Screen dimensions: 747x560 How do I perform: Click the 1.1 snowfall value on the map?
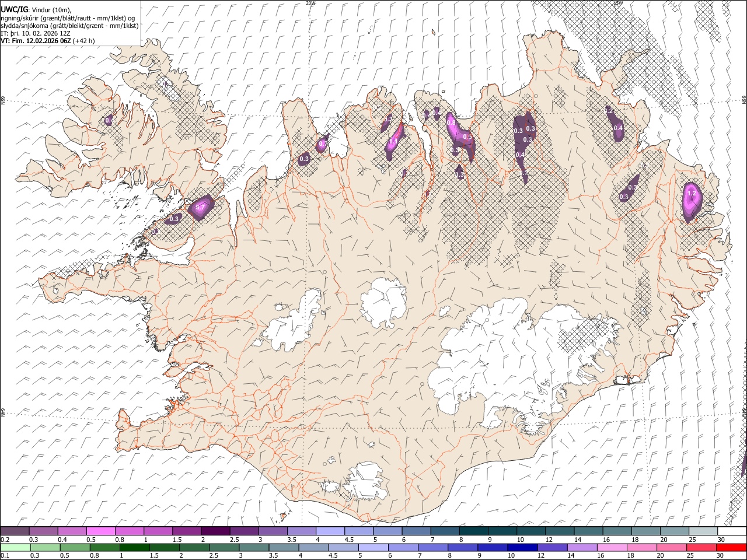pyautogui.click(x=393, y=141)
